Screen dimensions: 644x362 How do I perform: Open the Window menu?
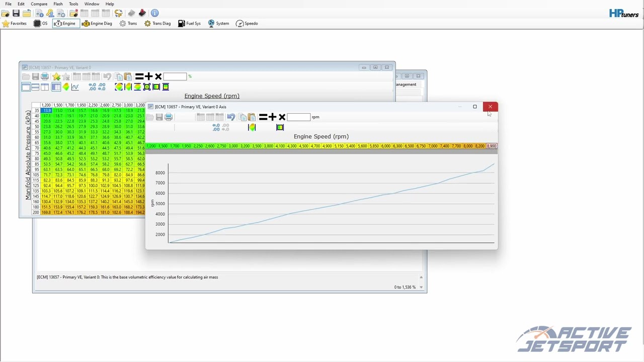coord(92,4)
